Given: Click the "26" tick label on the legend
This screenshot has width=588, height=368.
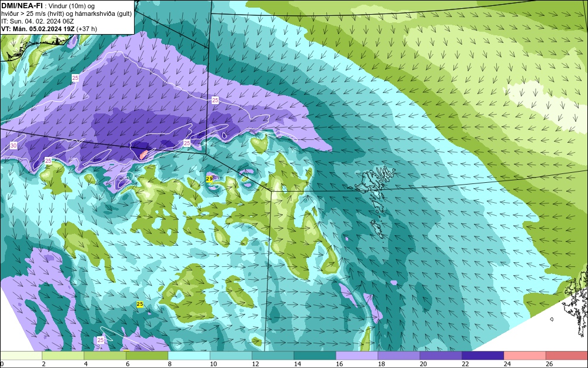Looking at the screenshot, I should [549, 364].
